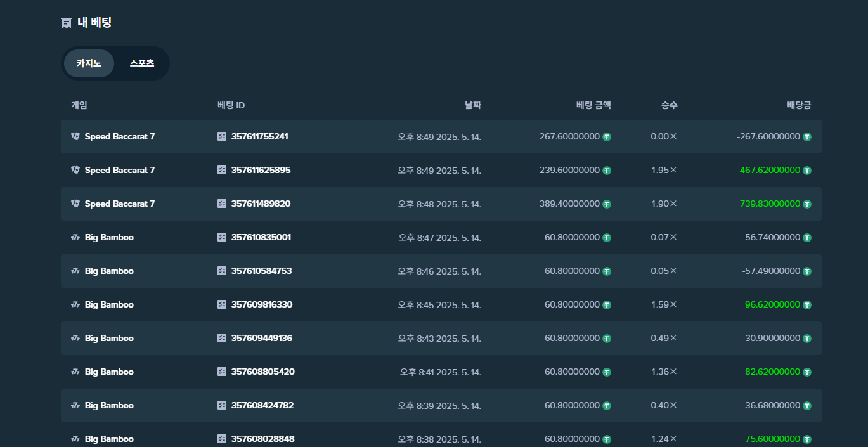Click bet ID icon for 357611625895

[x=222, y=170]
